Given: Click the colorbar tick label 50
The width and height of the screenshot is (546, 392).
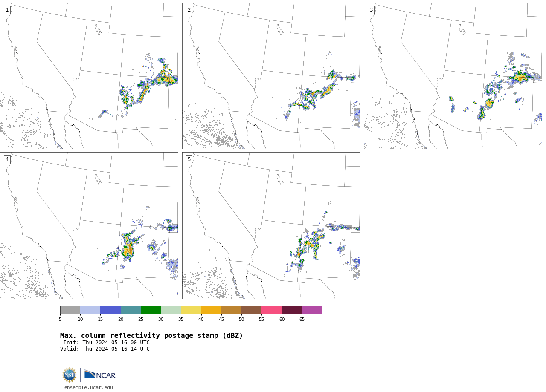Looking at the screenshot, I should point(241,319).
